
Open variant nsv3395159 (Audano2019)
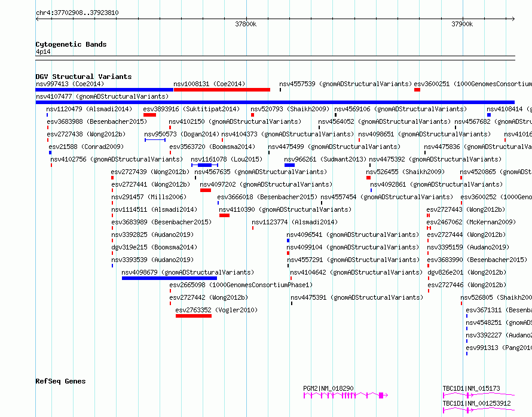point(468,247)
